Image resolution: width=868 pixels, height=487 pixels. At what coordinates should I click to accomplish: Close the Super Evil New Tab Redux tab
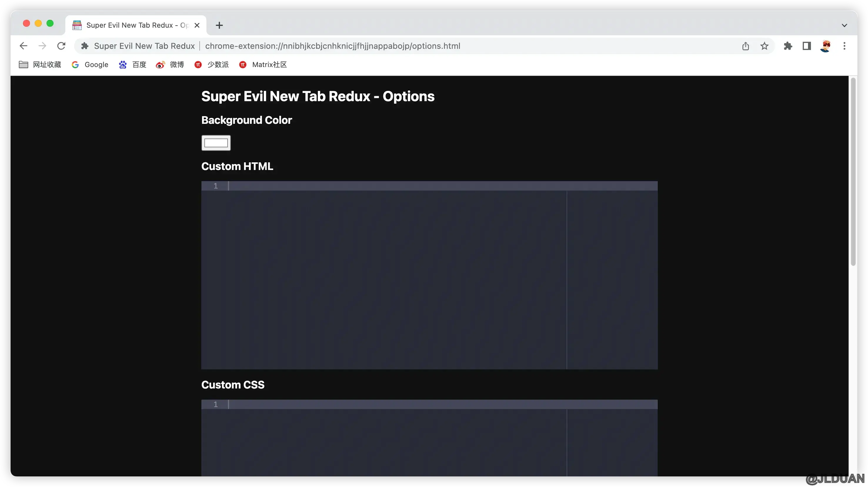coord(197,25)
